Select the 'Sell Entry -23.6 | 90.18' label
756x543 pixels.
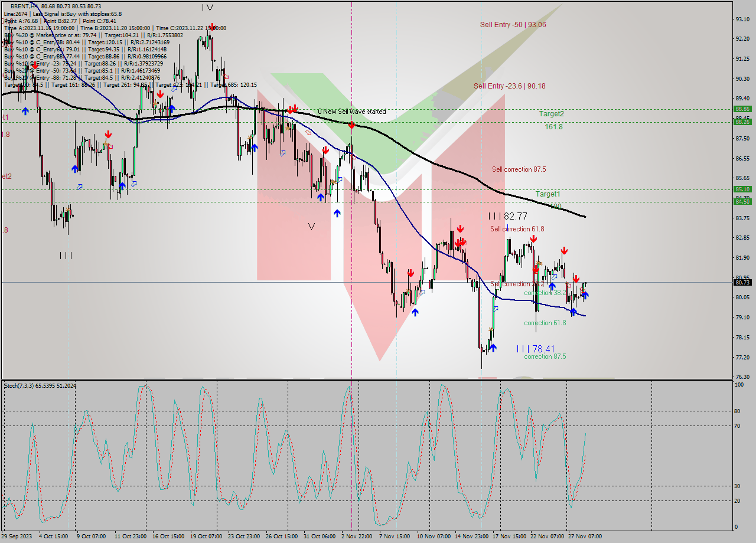click(x=509, y=86)
